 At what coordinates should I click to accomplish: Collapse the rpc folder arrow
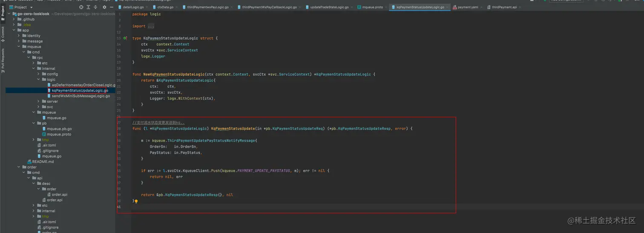[29, 58]
